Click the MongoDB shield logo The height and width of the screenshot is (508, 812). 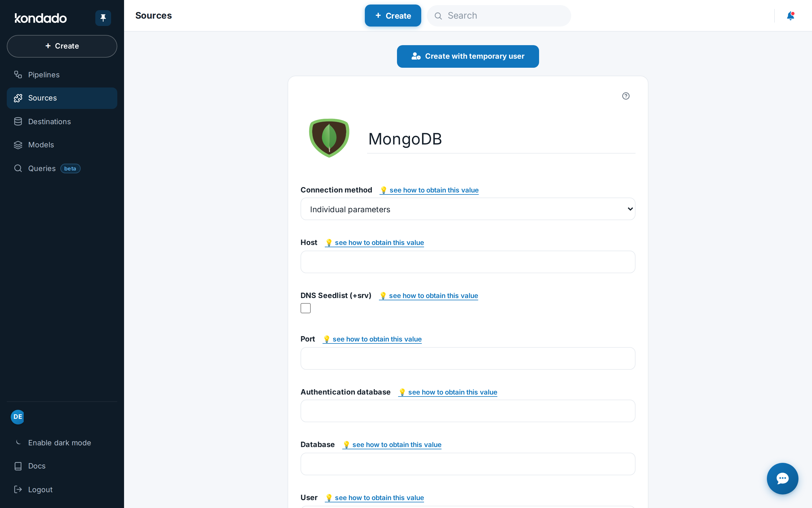(329, 138)
